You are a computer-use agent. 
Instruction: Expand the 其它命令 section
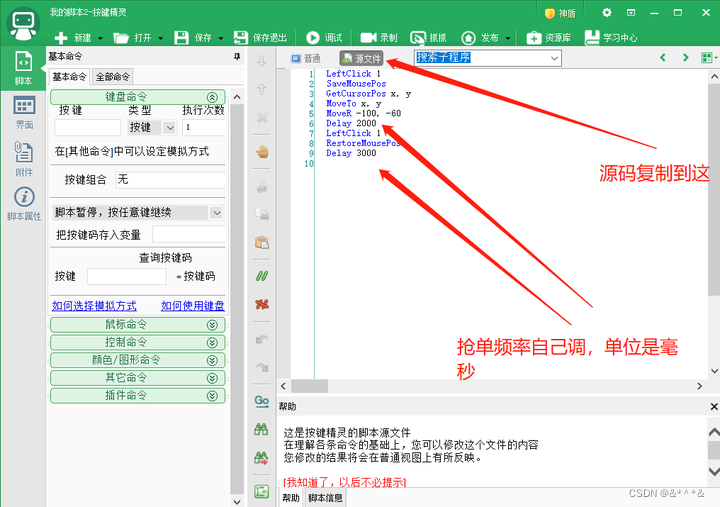(138, 378)
